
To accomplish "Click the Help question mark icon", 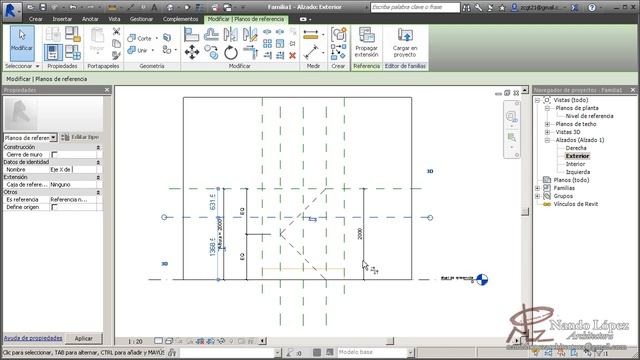I will 592,7.
